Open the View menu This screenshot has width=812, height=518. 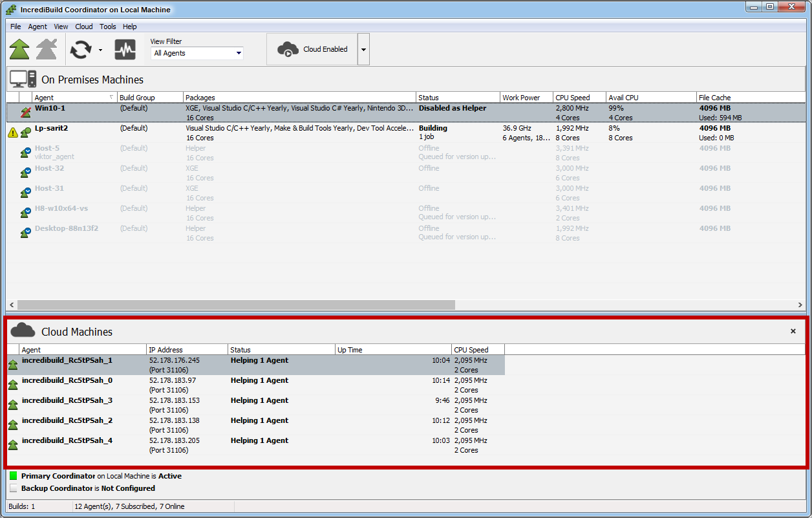61,27
